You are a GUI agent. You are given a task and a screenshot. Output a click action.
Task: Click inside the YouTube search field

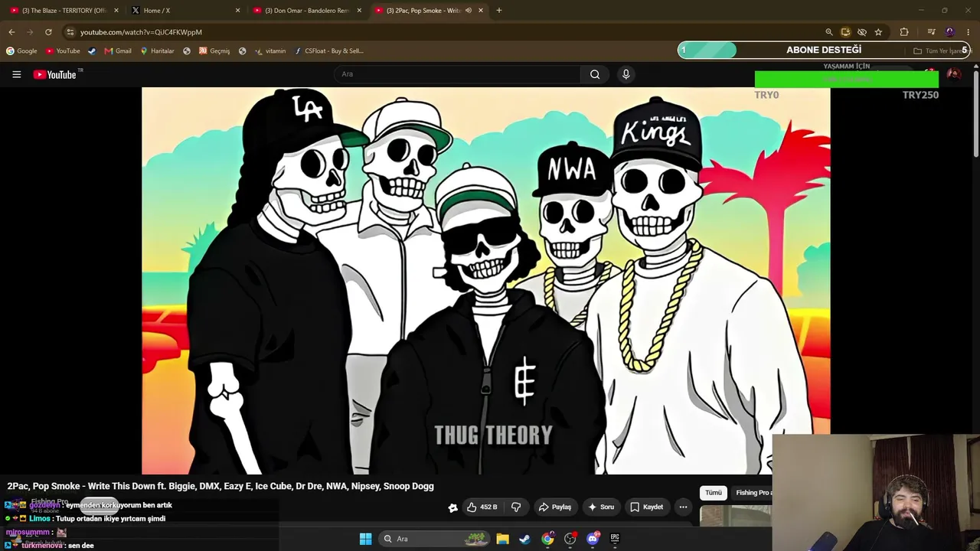(x=457, y=74)
